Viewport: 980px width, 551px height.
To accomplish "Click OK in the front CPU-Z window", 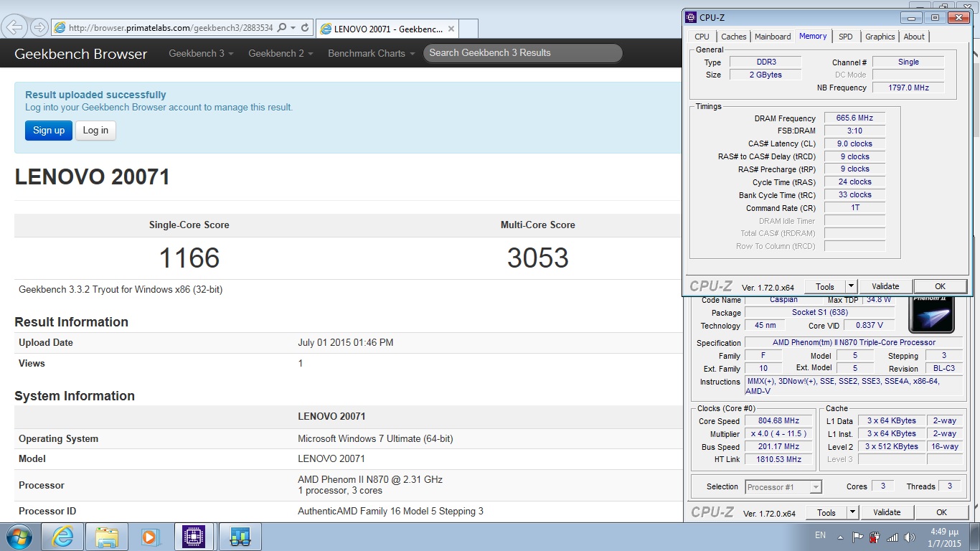I will tap(941, 286).
